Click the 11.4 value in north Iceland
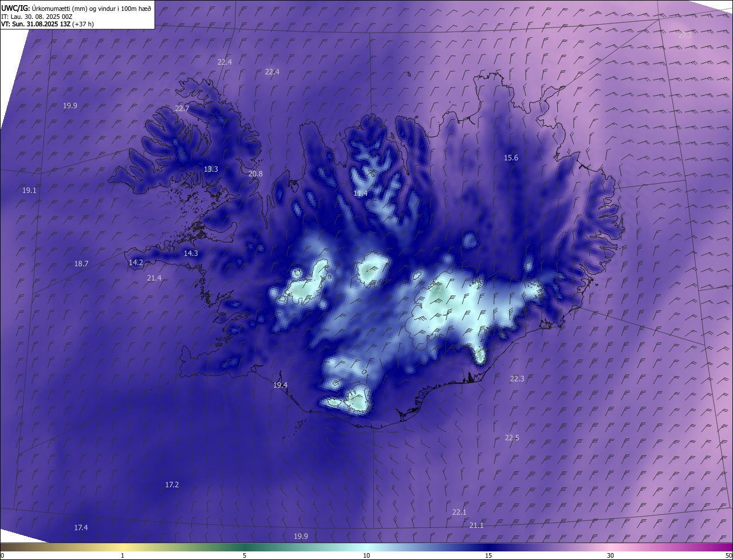733x560 pixels. (360, 193)
